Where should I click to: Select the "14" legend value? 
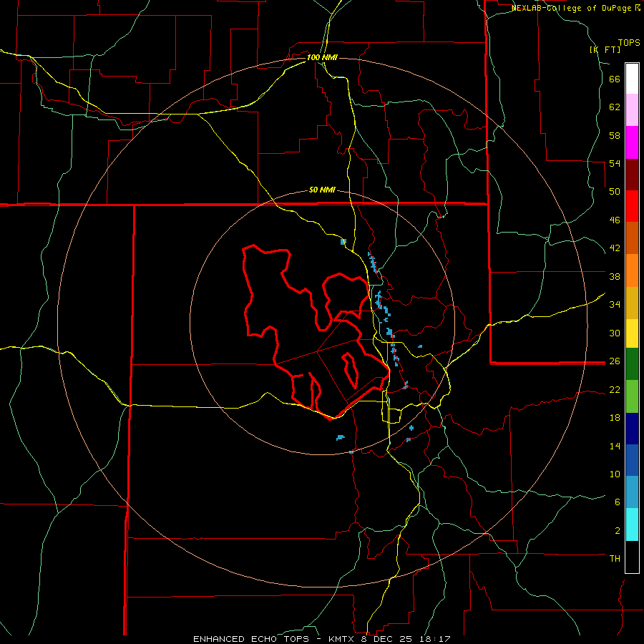click(615, 446)
